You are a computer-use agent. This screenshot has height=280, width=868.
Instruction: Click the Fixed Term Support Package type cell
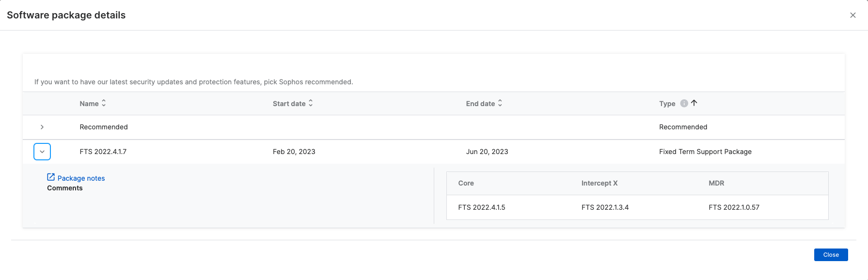[705, 152]
